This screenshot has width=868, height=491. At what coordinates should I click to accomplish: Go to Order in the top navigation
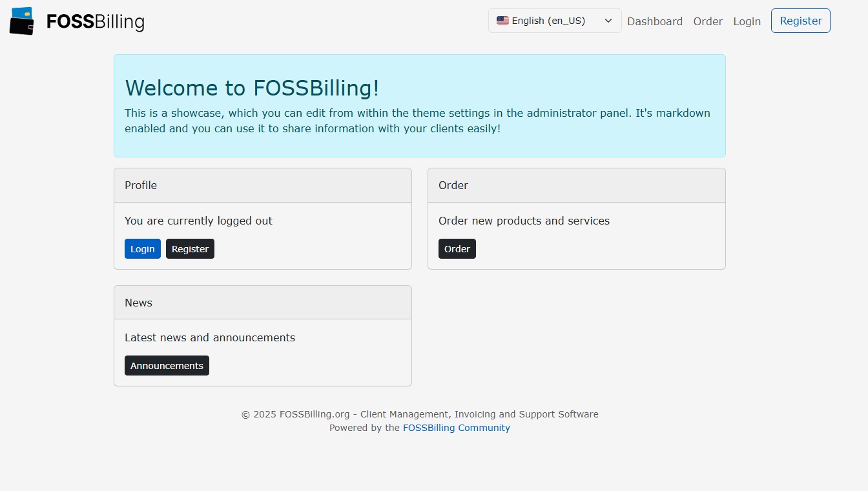(x=708, y=21)
